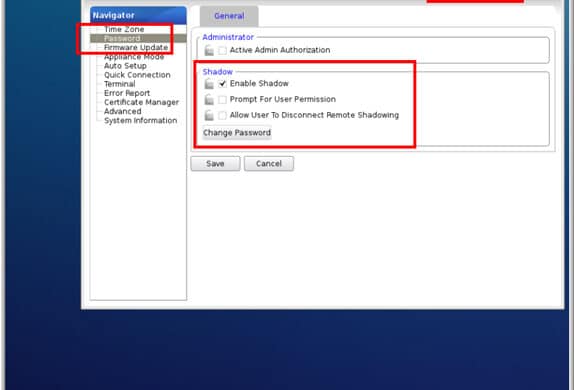Click lock icon beside Prompt For User Permission
The height and width of the screenshot is (390, 574).
tap(209, 100)
